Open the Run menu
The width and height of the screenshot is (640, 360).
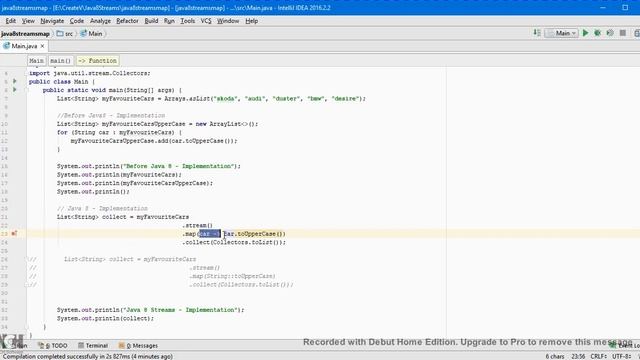[169, 21]
